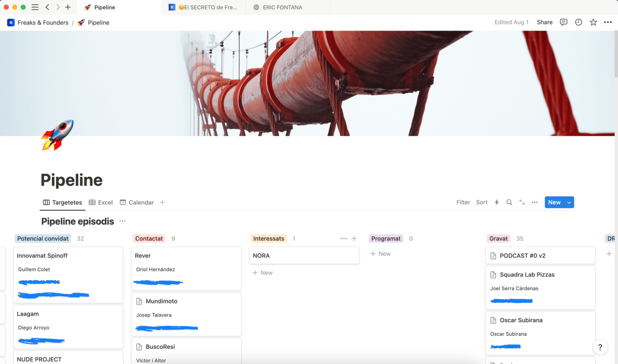Select the Programat column label
Viewport: 618px width, 364px height.
pyautogui.click(x=386, y=238)
